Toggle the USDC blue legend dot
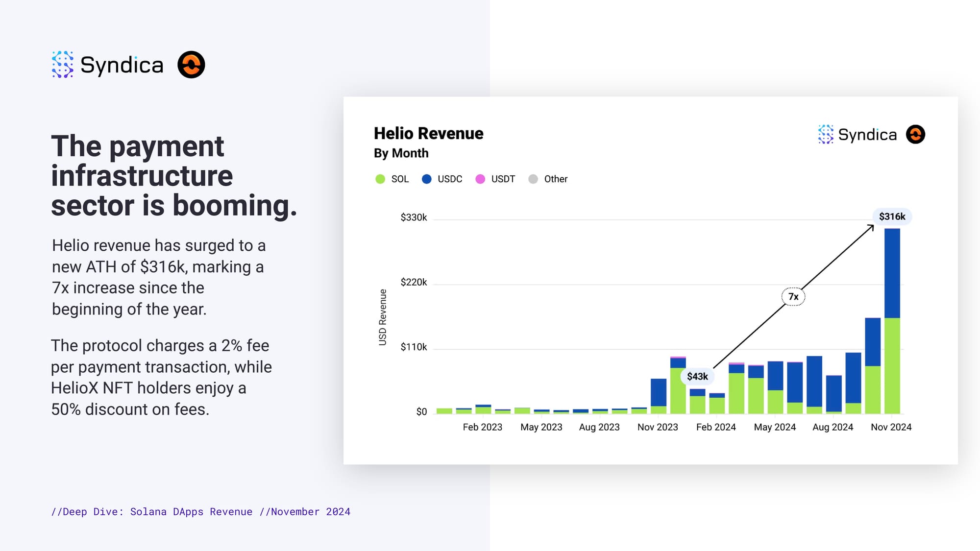 pos(427,179)
